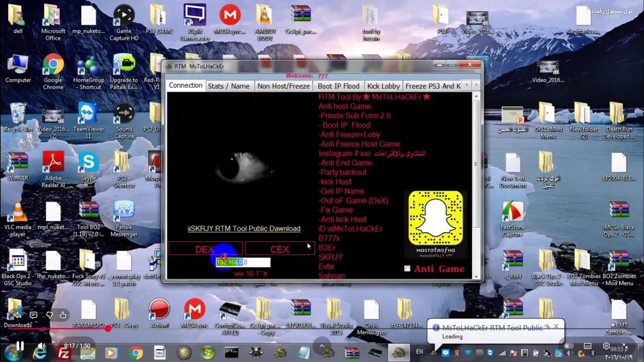Click the FileZilla icon in the taskbar
This screenshot has width=644, height=362.
point(64,353)
